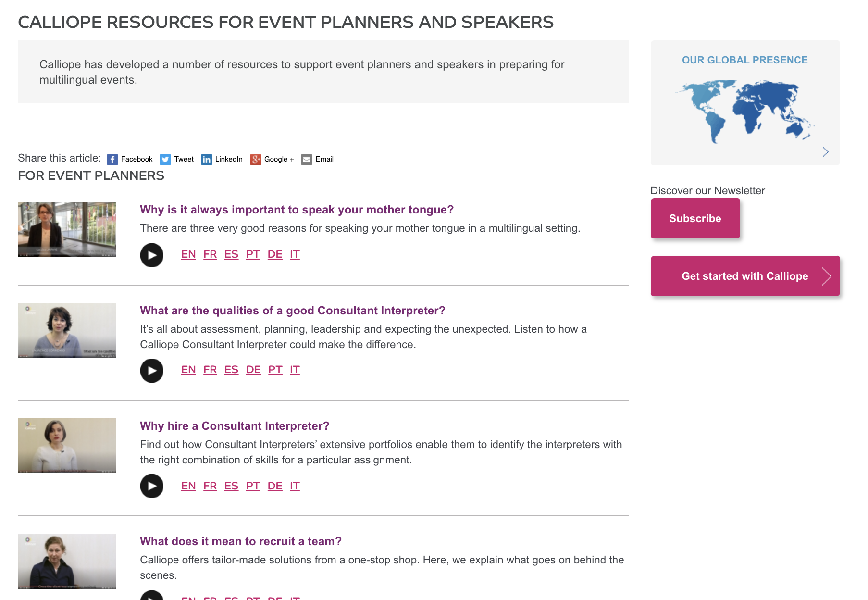Play the good Consultant Interpreter qualities video
Image resolution: width=868 pixels, height=600 pixels.
152,371
